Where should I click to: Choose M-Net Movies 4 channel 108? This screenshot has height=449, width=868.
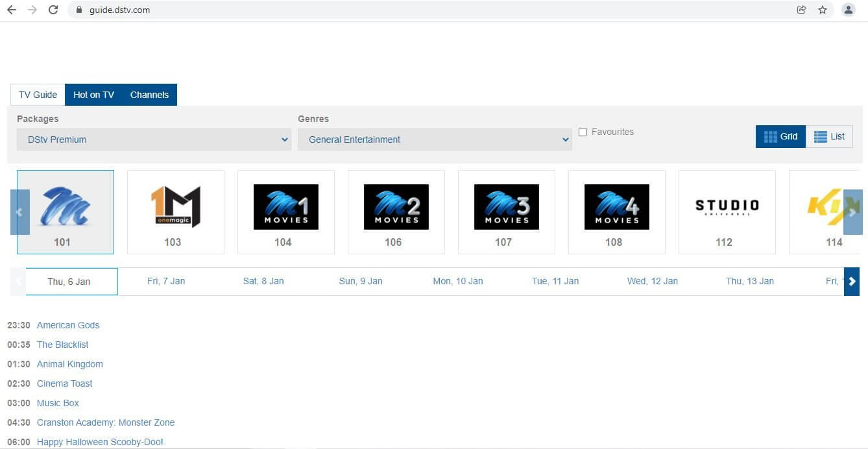click(x=617, y=212)
